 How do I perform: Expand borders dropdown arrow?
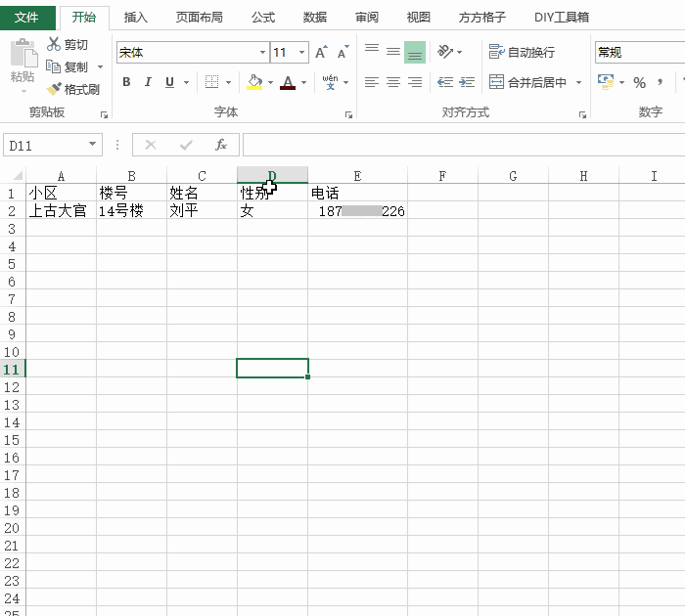228,82
